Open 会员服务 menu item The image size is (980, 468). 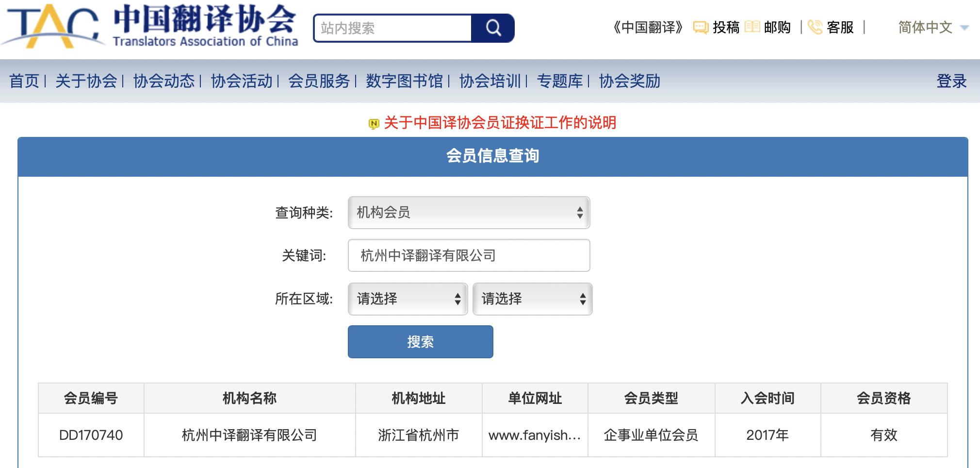tap(319, 81)
